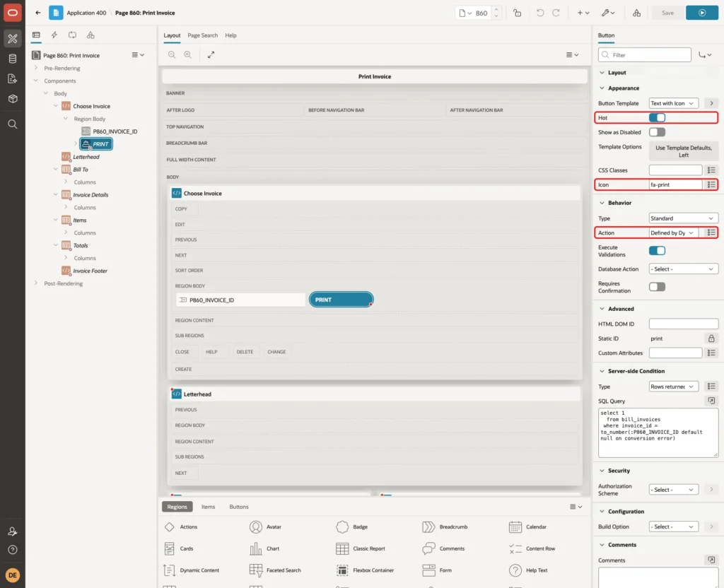The image size is (724, 588).
Task: Click the Application 400 breadcrumb
Action: tap(86, 13)
